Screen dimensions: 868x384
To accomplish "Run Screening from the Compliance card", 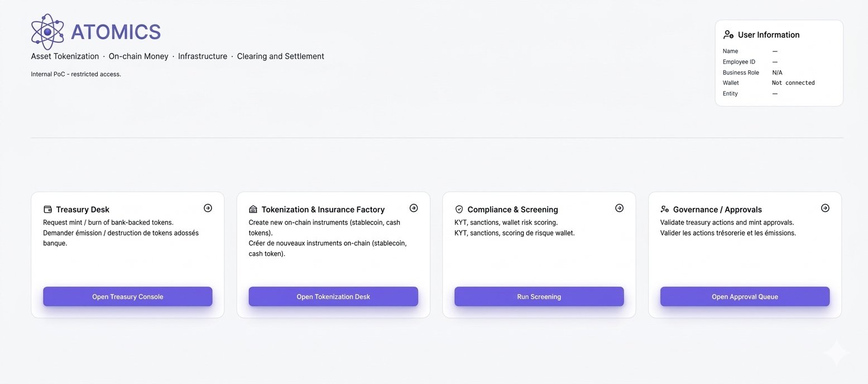I will click(539, 297).
